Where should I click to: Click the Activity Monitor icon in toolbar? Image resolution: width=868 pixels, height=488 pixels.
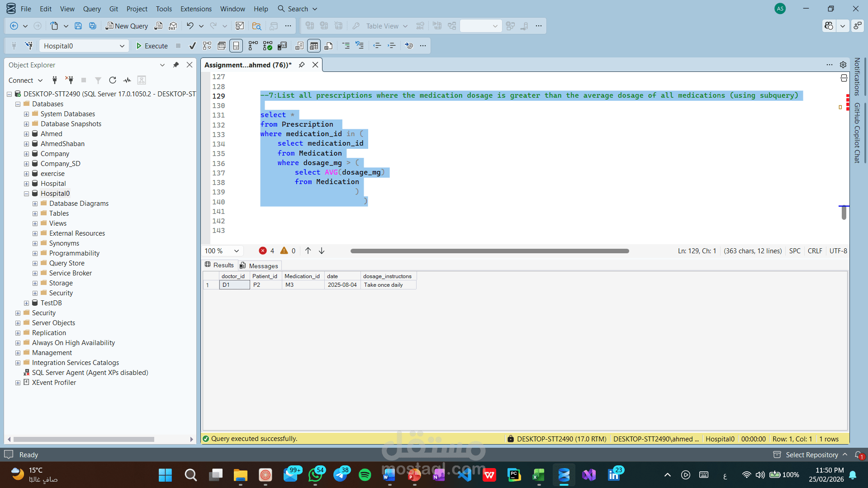pyautogui.click(x=240, y=26)
